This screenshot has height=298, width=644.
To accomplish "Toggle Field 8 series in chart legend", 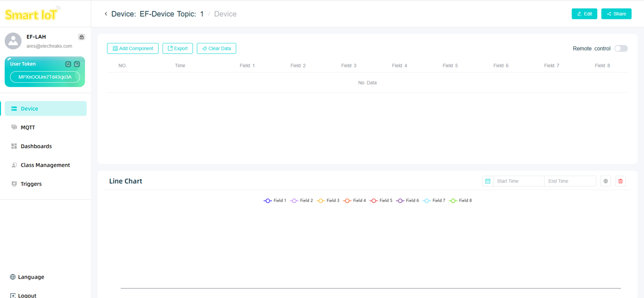I will [460, 201].
